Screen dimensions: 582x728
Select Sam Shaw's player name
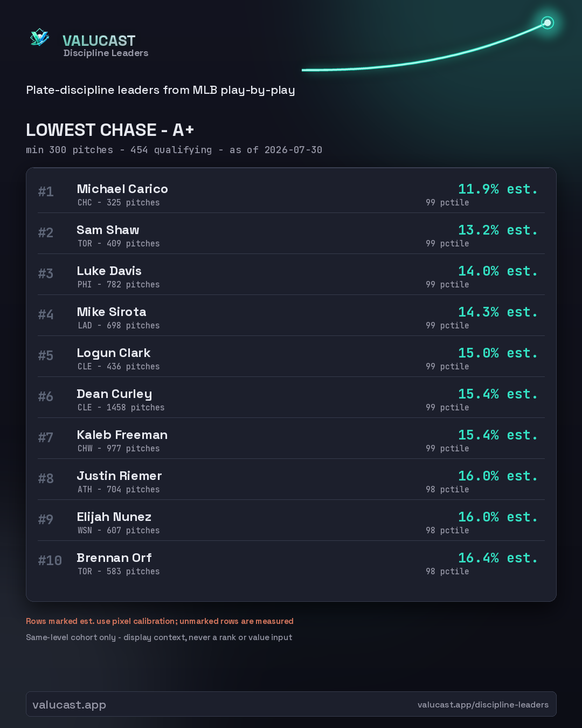point(108,230)
